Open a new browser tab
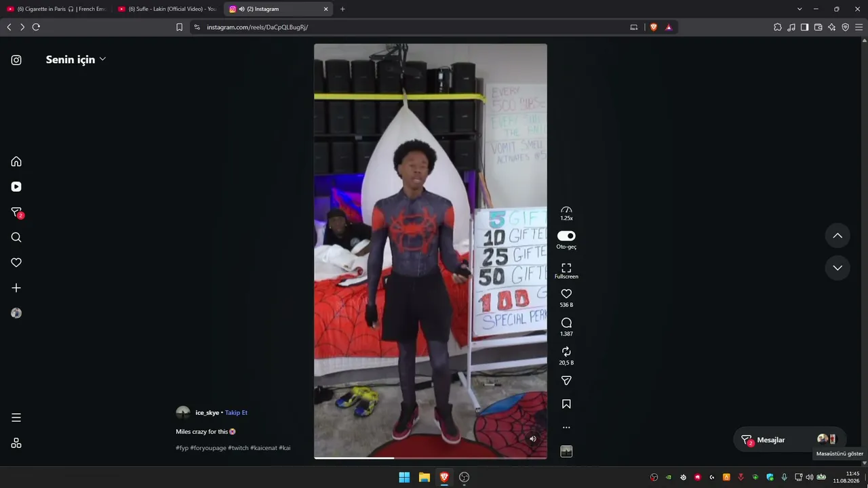 pos(342,9)
